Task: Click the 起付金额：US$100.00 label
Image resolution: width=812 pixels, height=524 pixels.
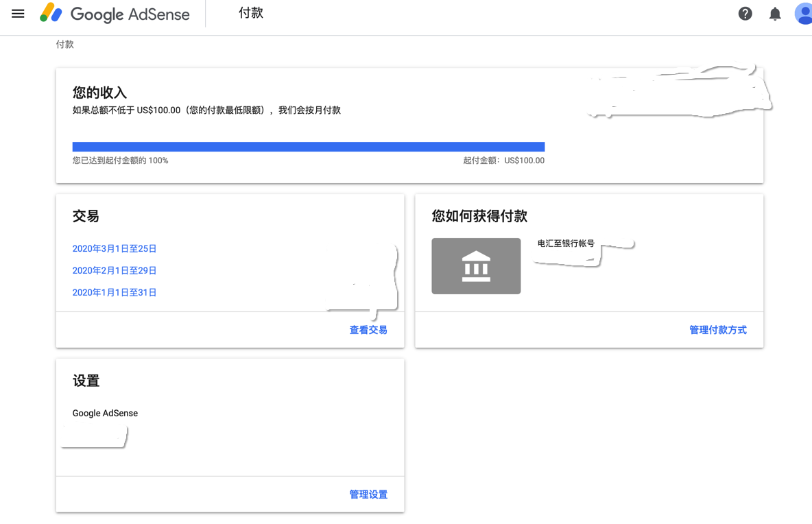Action: (x=503, y=160)
